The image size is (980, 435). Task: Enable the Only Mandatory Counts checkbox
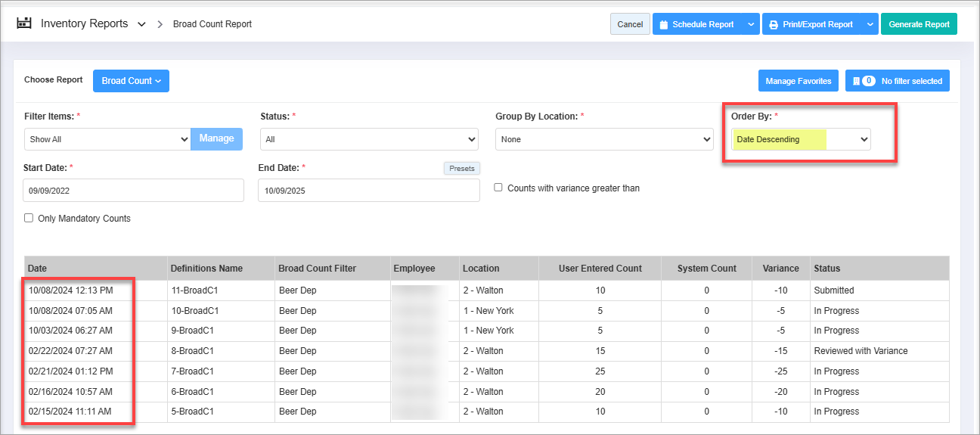tap(29, 218)
